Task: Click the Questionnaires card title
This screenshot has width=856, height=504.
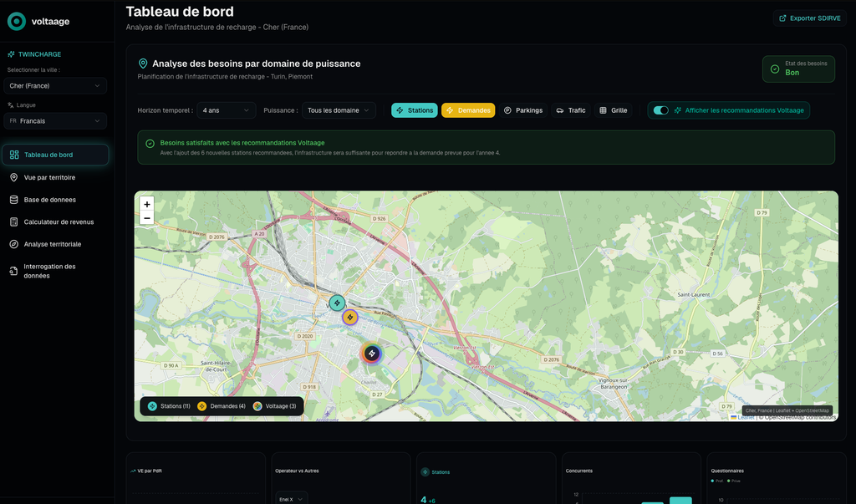Action: coord(727,471)
